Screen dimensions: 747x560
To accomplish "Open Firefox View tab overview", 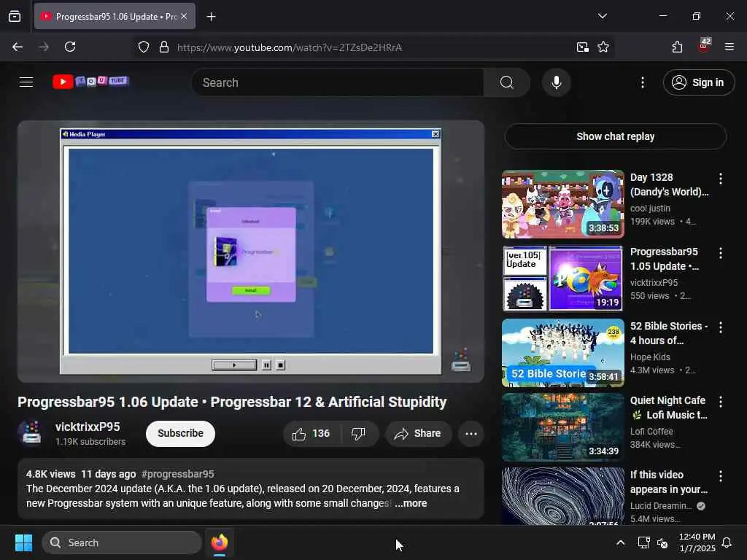I will [x=15, y=17].
